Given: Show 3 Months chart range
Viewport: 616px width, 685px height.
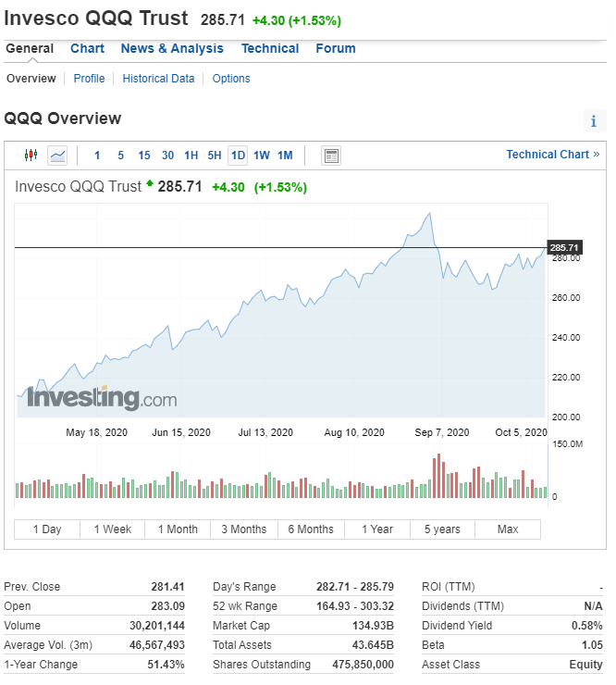Looking at the screenshot, I should [244, 529].
